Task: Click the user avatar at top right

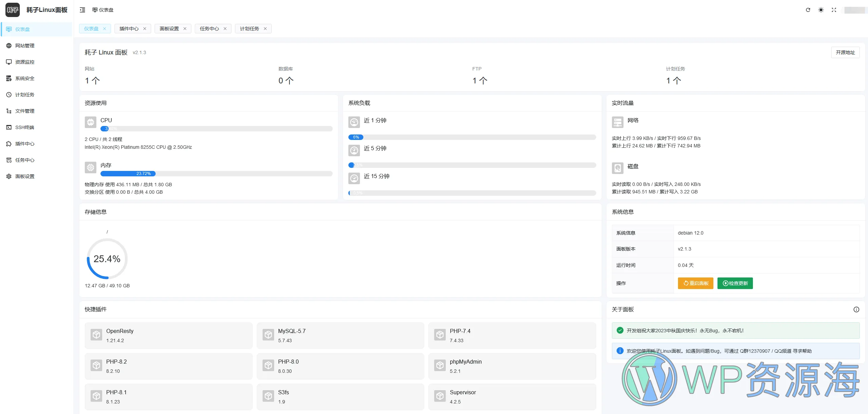Action: point(855,10)
